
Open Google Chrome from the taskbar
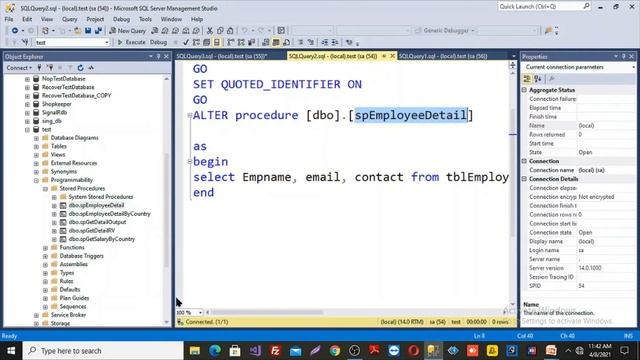click(335, 351)
